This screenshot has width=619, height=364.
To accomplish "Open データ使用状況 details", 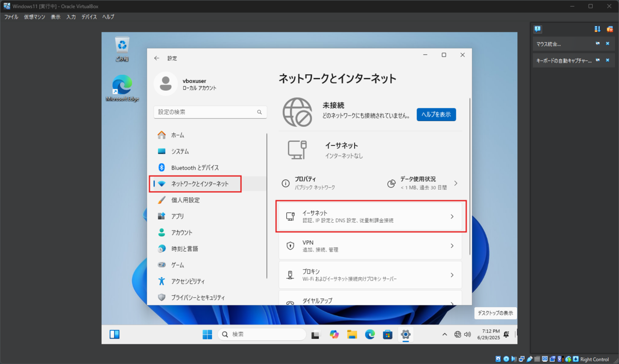I will 422,183.
